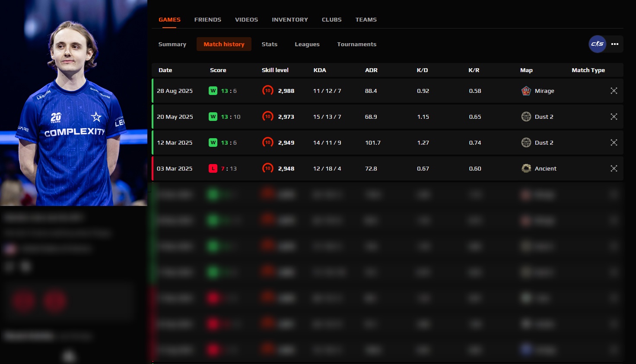The image size is (636, 364).
Task: Open the VIDEOS tab
Action: 246,20
